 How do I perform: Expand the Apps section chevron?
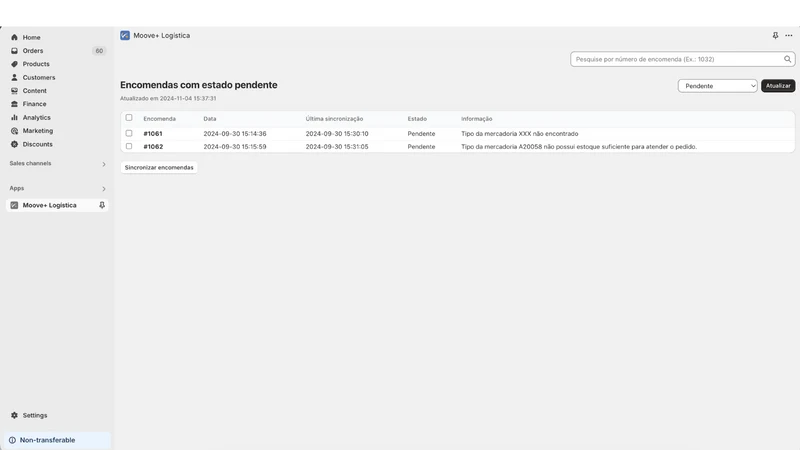pyautogui.click(x=104, y=188)
